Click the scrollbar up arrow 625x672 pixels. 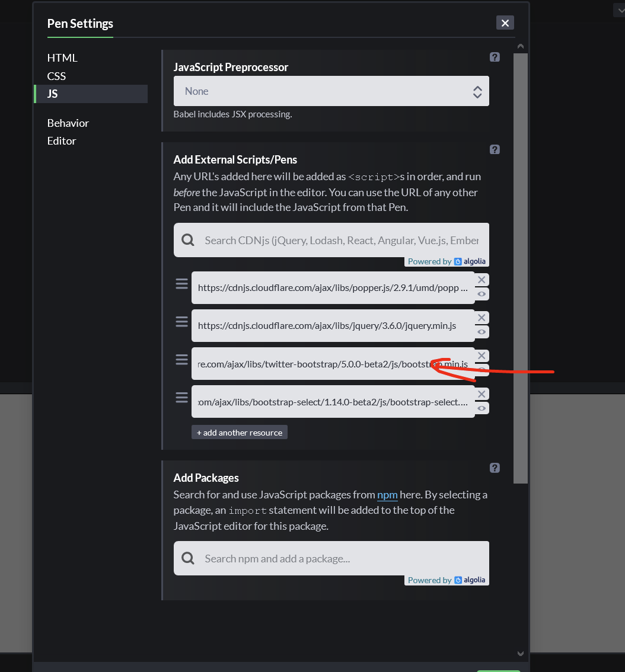520,46
